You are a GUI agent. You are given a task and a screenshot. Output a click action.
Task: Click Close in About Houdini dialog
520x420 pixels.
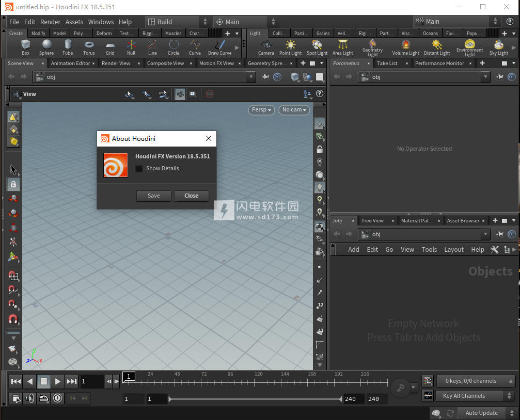[192, 196]
